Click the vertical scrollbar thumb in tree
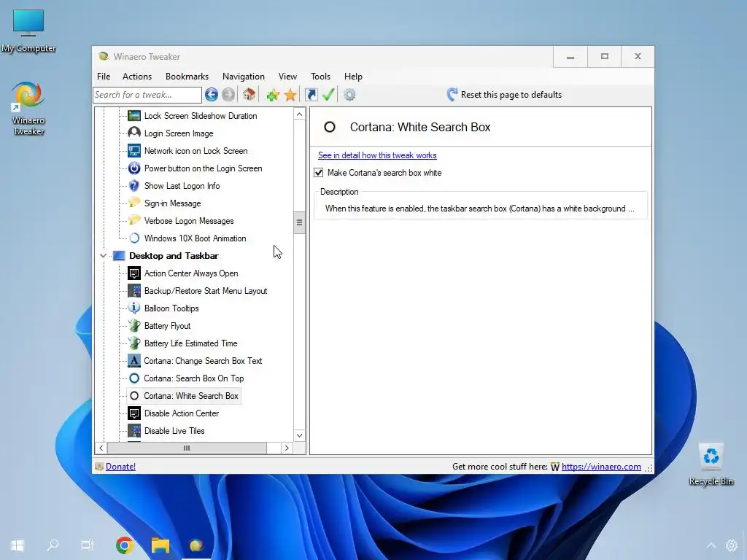The height and width of the screenshot is (560, 747). tap(299, 222)
